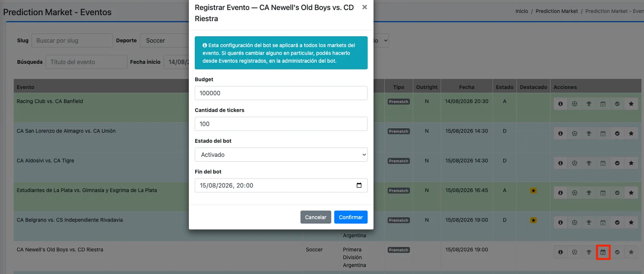
Task: Click the Búsqueda event title field
Action: click(x=86, y=62)
